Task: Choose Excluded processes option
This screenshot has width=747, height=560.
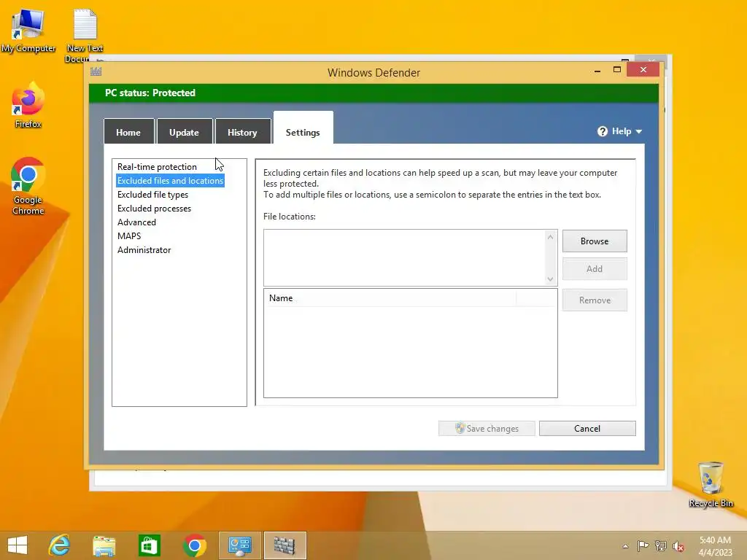Action: tap(154, 208)
